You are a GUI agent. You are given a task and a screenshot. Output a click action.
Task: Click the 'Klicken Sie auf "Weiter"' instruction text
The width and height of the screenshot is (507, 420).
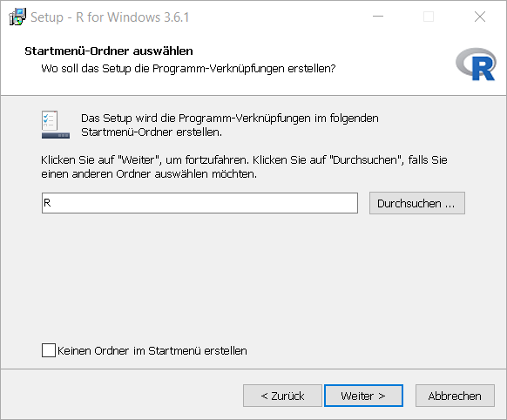pyautogui.click(x=244, y=166)
